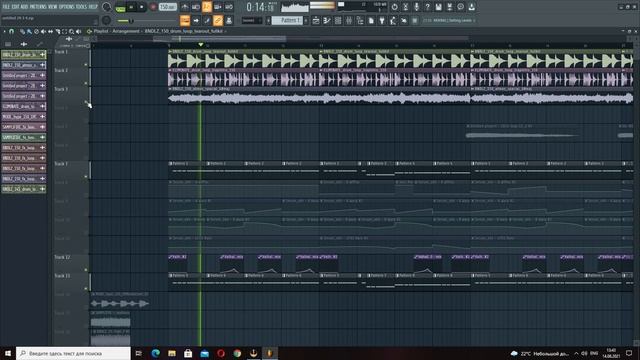The height and width of the screenshot is (360, 640).
Task: Mute Track 12 using its switch
Action: point(86,269)
